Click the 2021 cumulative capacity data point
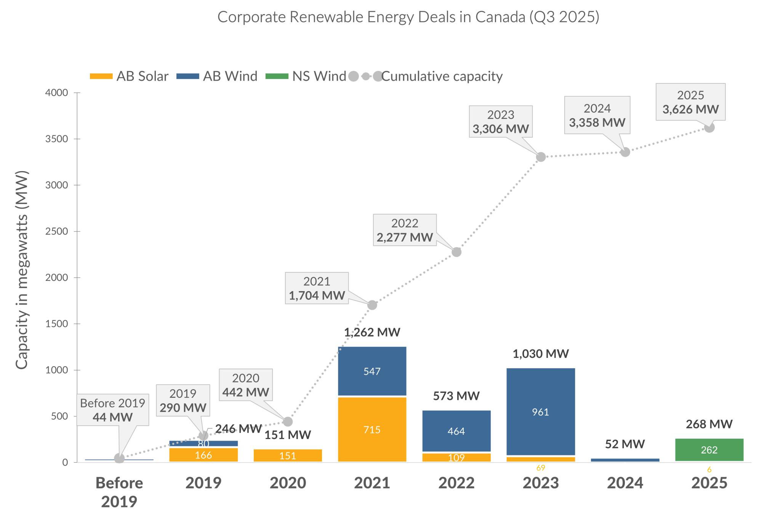The image size is (762, 532). click(372, 305)
